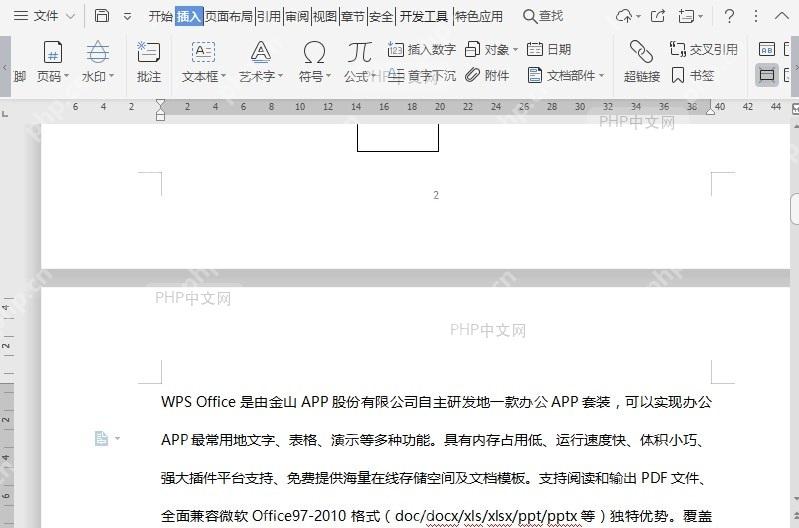
Task: Click the 查找 search button
Action: tap(543, 16)
